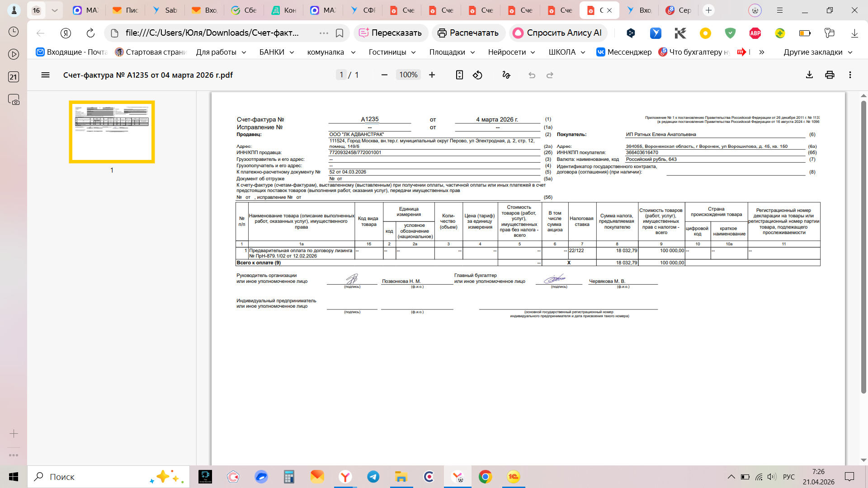Click the 100% zoom level field
Screen dimensions: 868x488
click(x=408, y=75)
